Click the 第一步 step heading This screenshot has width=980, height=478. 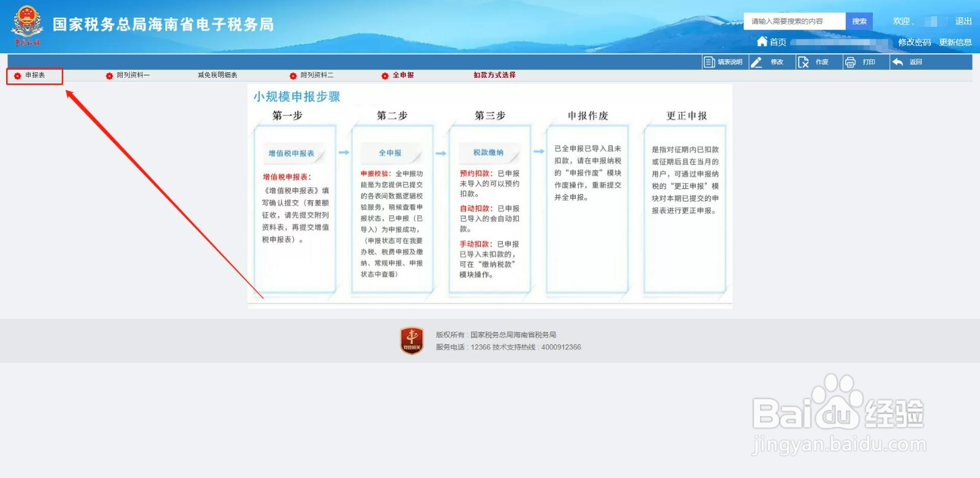tap(287, 115)
